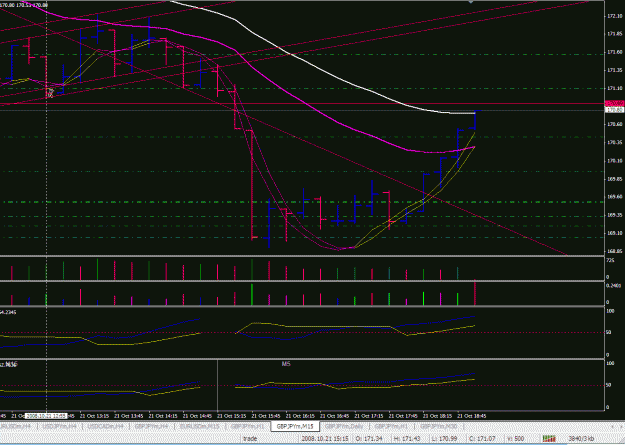Click the 21 Oct 16:15 time label
625x445 pixels.
pyautogui.click(x=300, y=416)
